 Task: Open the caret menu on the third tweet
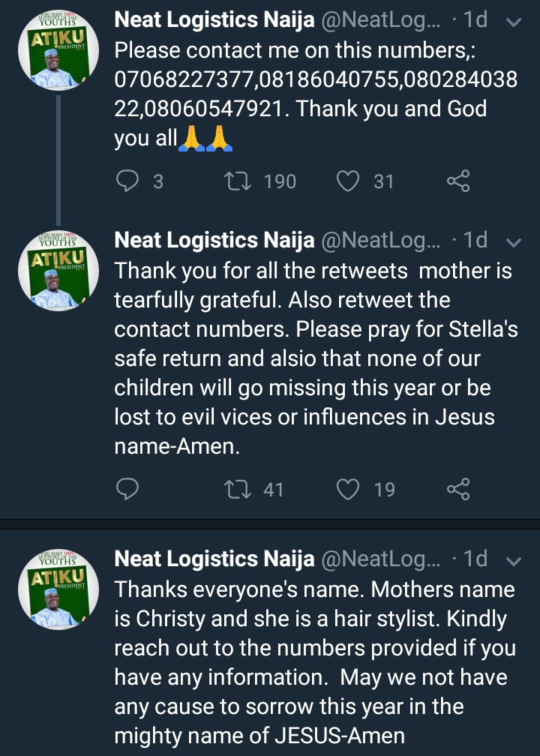(x=514, y=562)
